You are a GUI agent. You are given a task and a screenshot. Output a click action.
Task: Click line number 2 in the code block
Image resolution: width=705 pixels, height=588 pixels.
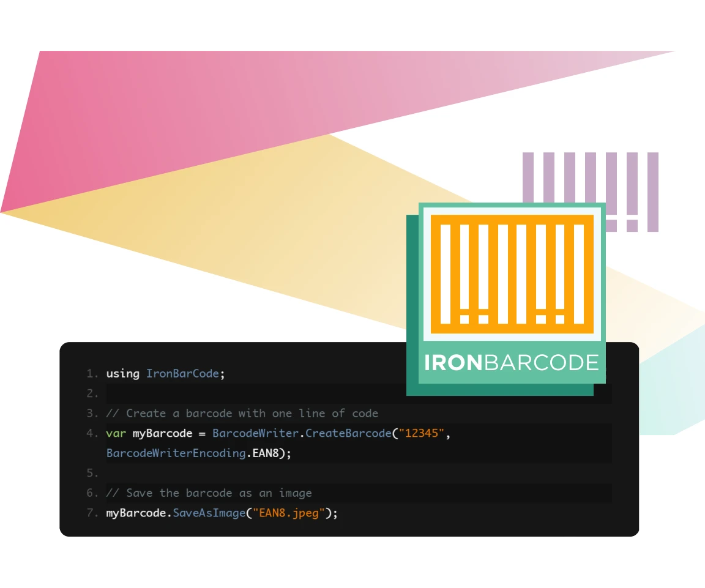pyautogui.click(x=92, y=393)
